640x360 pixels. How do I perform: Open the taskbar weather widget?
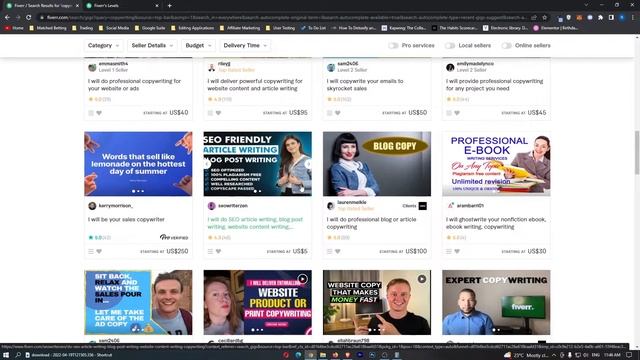[527, 355]
